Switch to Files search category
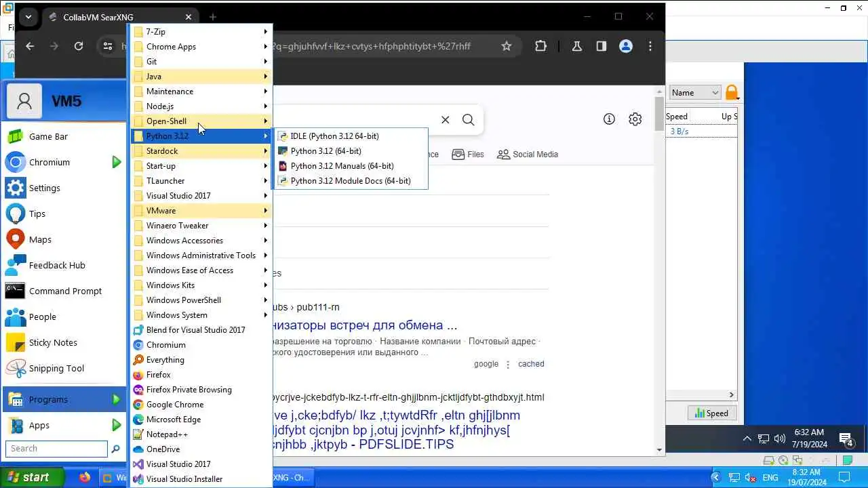This screenshot has width=868, height=488. 467,155
